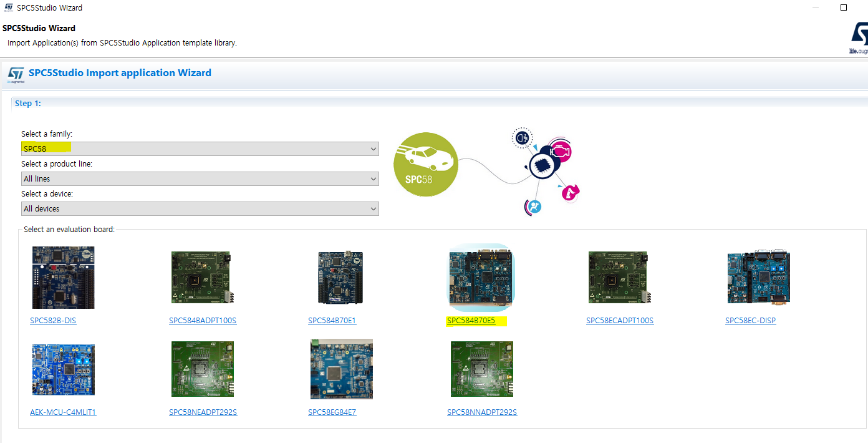The image size is (868, 443).
Task: Select the SPC584BADPT100S board image
Action: 201,278
